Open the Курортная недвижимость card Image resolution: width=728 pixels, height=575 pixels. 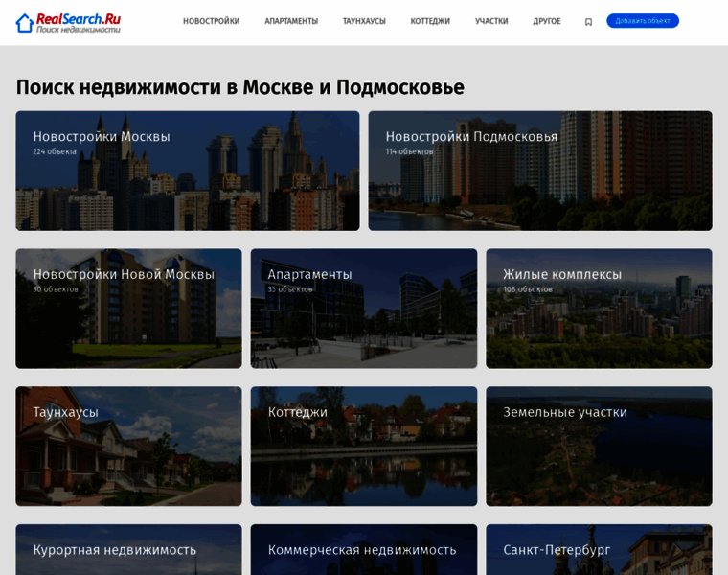(x=128, y=550)
